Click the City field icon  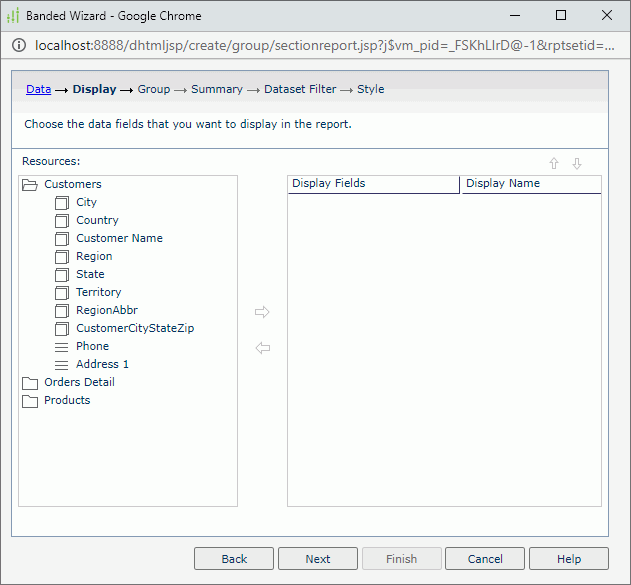[62, 202]
